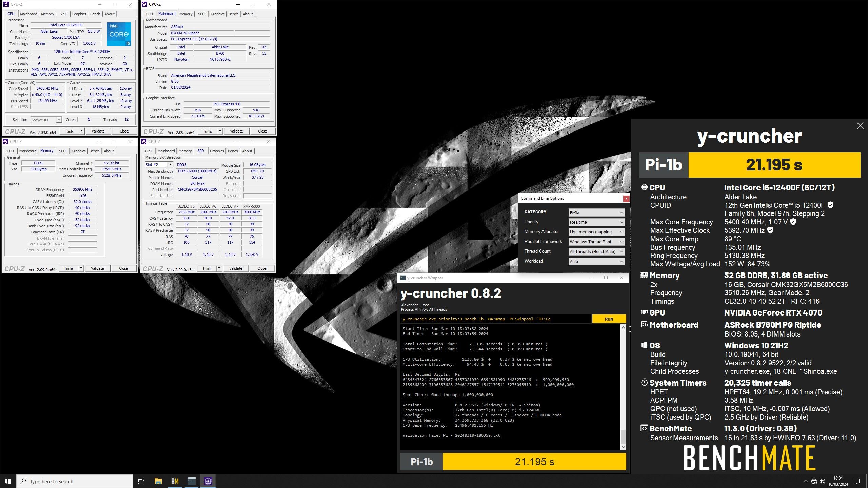The height and width of the screenshot is (488, 868).
Task: Maximize the y-cruncher Wrapper window
Action: [x=606, y=278]
